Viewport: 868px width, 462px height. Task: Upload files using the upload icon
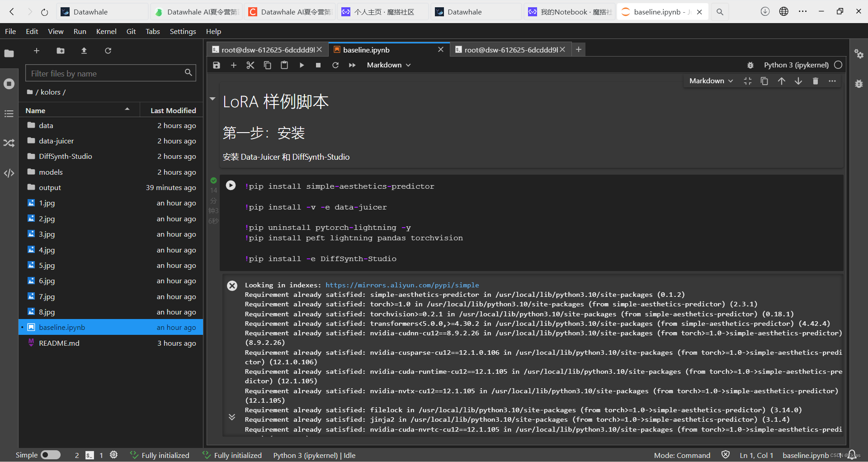click(84, 51)
